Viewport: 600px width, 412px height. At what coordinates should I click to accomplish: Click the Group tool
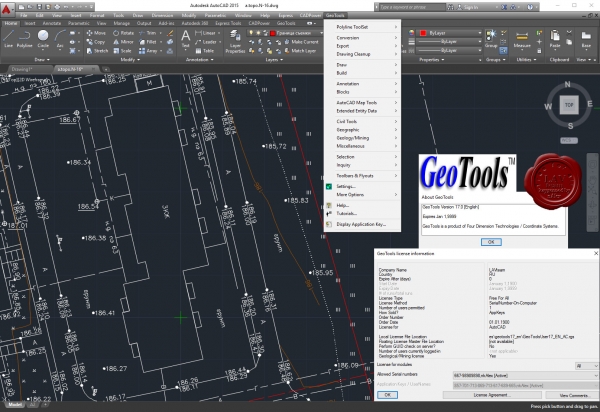click(x=491, y=39)
